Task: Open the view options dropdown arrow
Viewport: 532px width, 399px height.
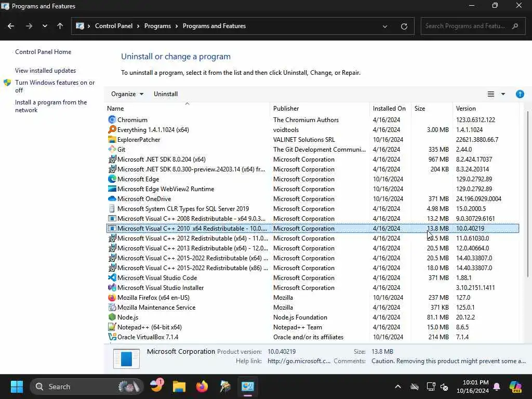Action: [503, 94]
